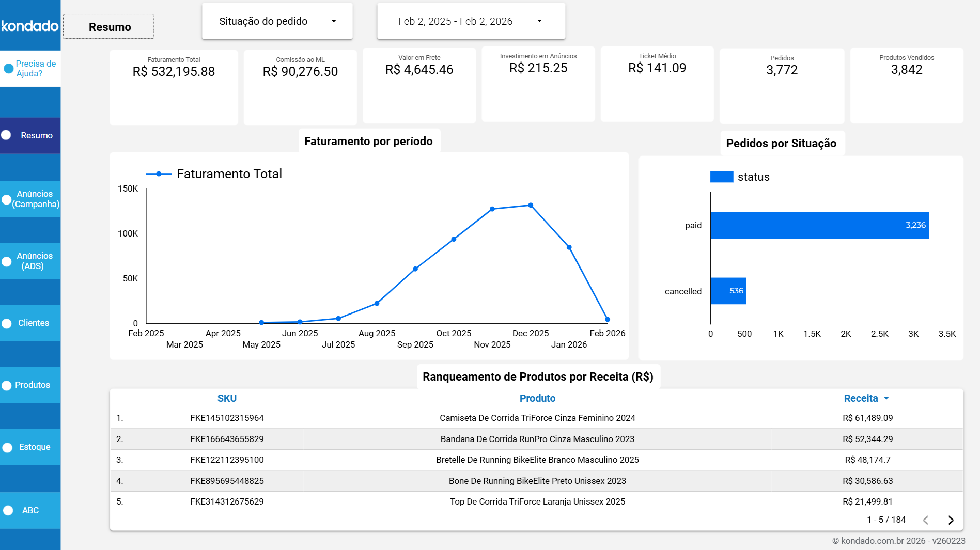Click the kondado logo
The image size is (980, 550).
click(29, 26)
